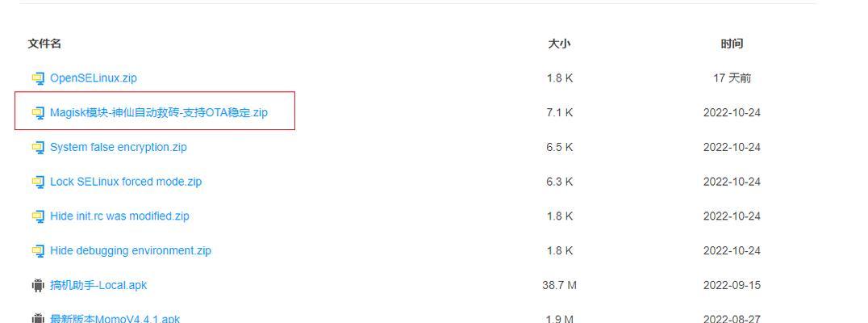The width and height of the screenshot is (868, 323).
Task: Open the 搞机助手-Local.apk link
Action: 98,285
